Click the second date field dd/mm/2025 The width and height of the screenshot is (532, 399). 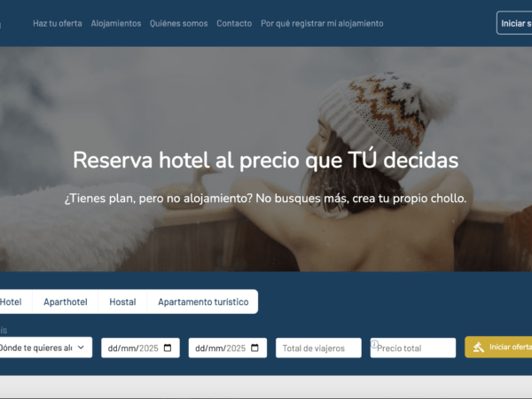click(x=228, y=348)
